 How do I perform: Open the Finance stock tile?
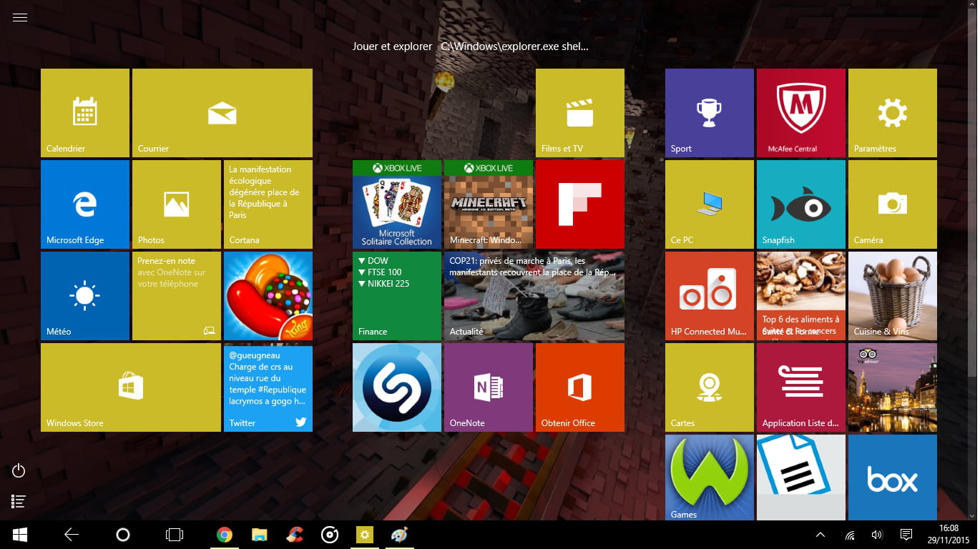click(x=397, y=296)
